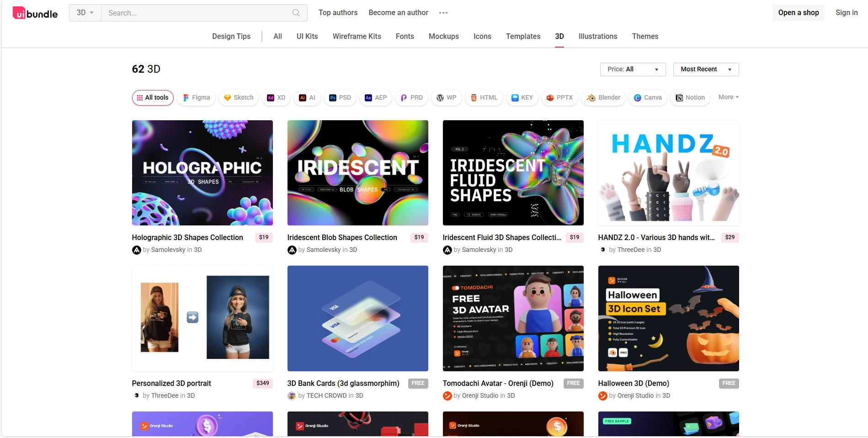
Task: Open 3D Bank Cards (3d glassmorphim) title
Action: coord(343,384)
